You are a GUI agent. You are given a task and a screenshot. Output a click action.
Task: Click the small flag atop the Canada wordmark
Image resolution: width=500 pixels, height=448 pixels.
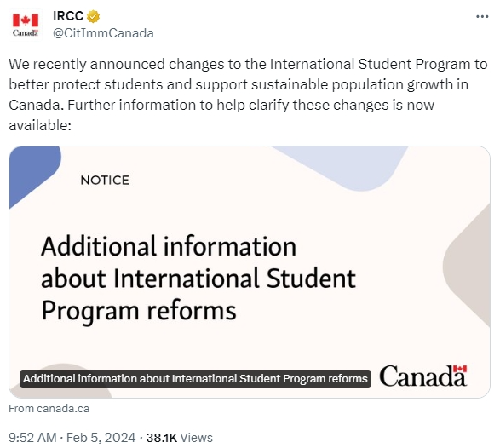click(460, 369)
